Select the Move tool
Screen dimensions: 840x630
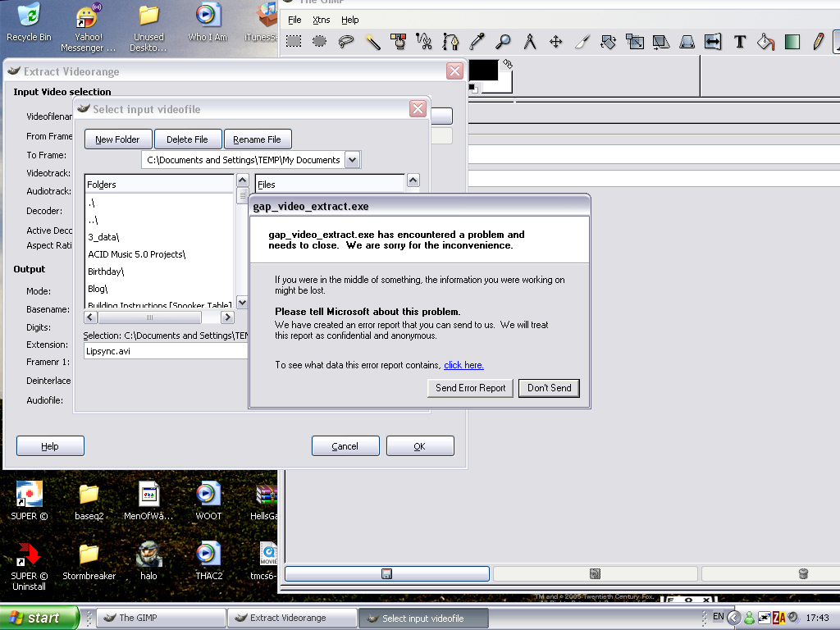[x=555, y=41]
